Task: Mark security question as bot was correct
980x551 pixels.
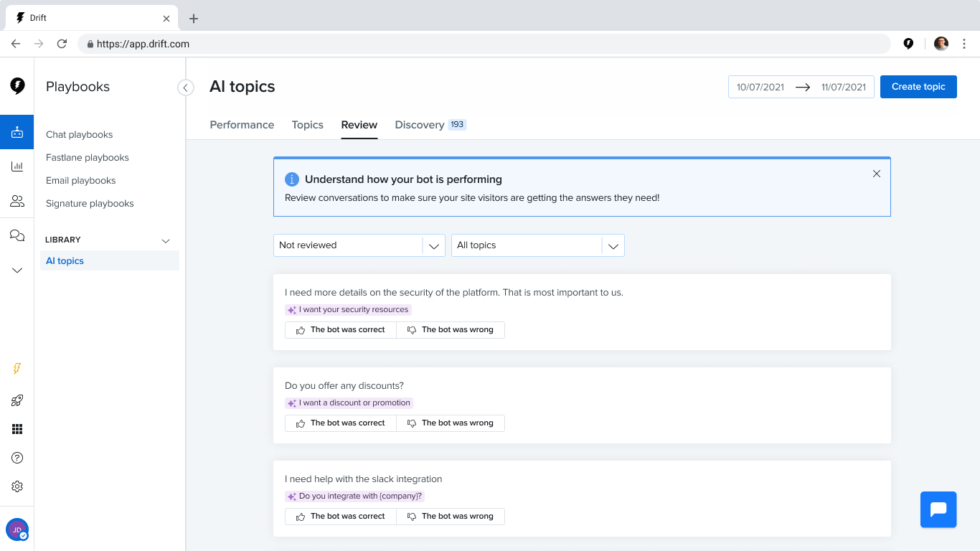Action: pos(341,330)
